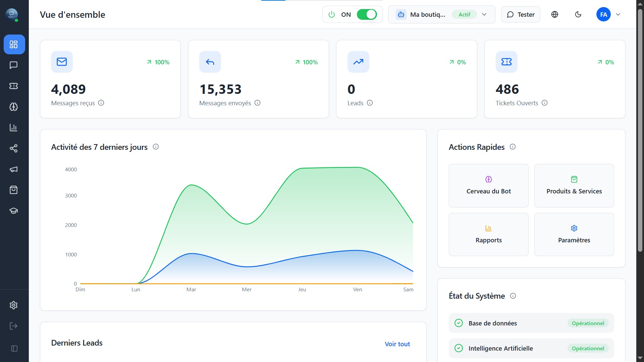This screenshot has width=644, height=362.
Task: Expand the Ma boutique bot selector
Action: tap(484, 14)
